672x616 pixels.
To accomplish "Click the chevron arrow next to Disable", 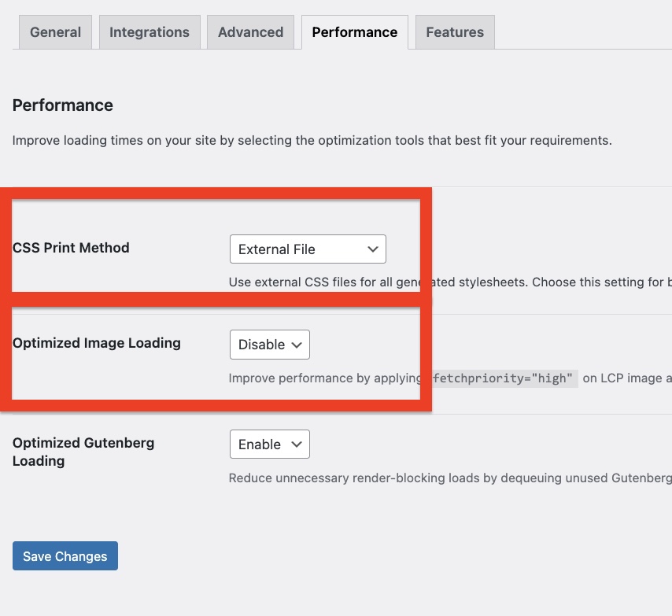I will (297, 345).
